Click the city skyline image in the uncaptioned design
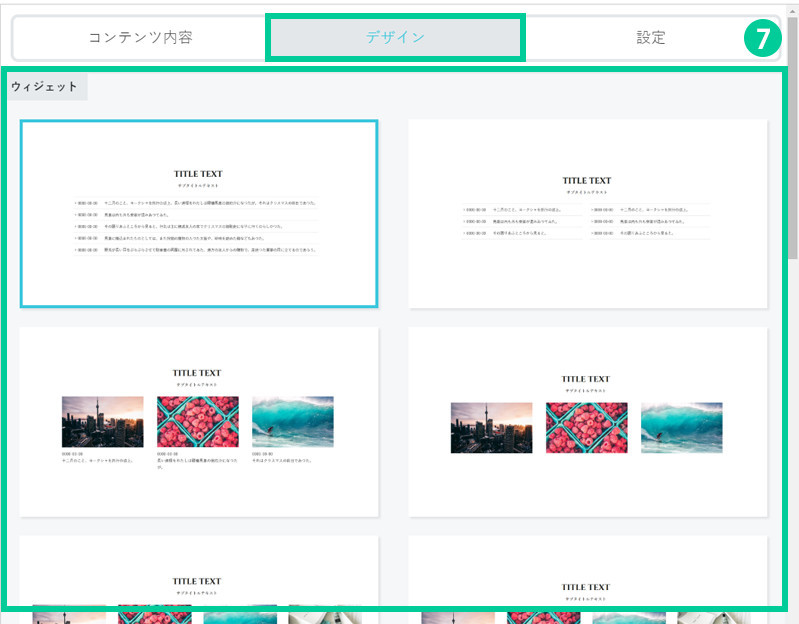Image resolution: width=799 pixels, height=624 pixels. coord(491,428)
